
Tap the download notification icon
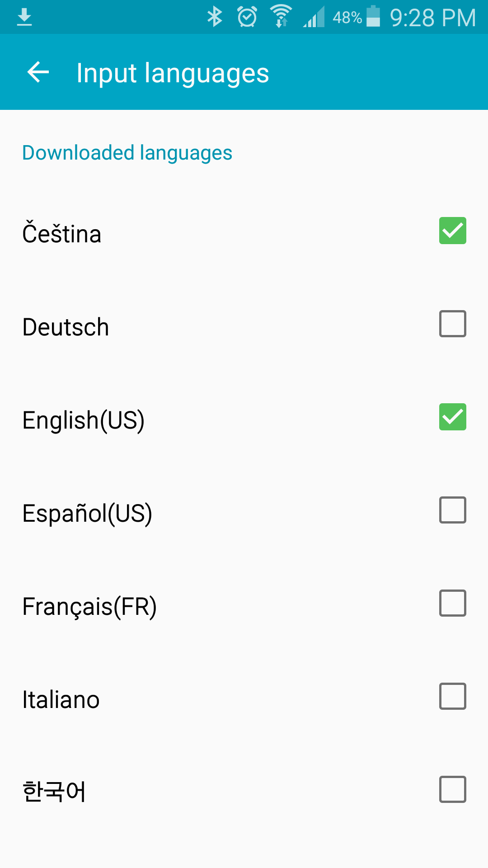[24, 17]
